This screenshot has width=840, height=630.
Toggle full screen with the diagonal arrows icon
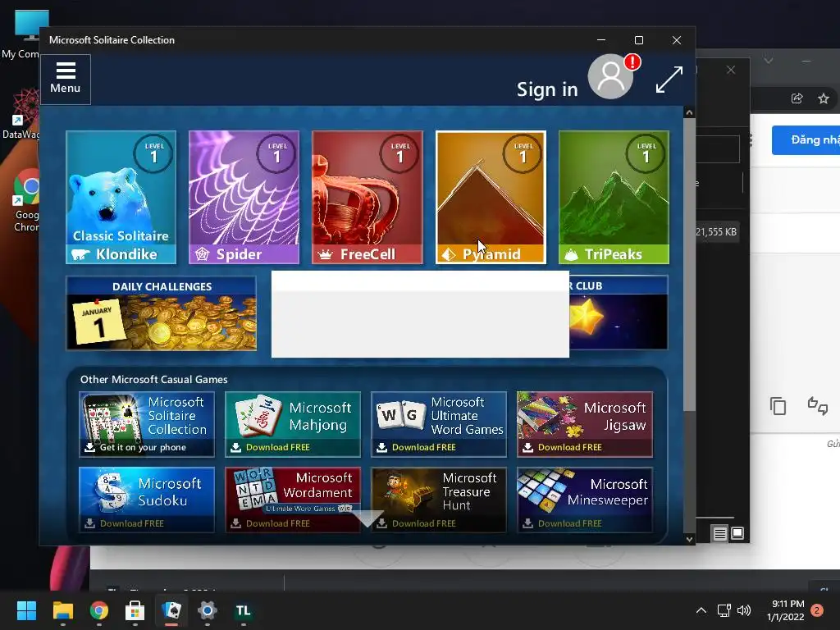click(669, 80)
